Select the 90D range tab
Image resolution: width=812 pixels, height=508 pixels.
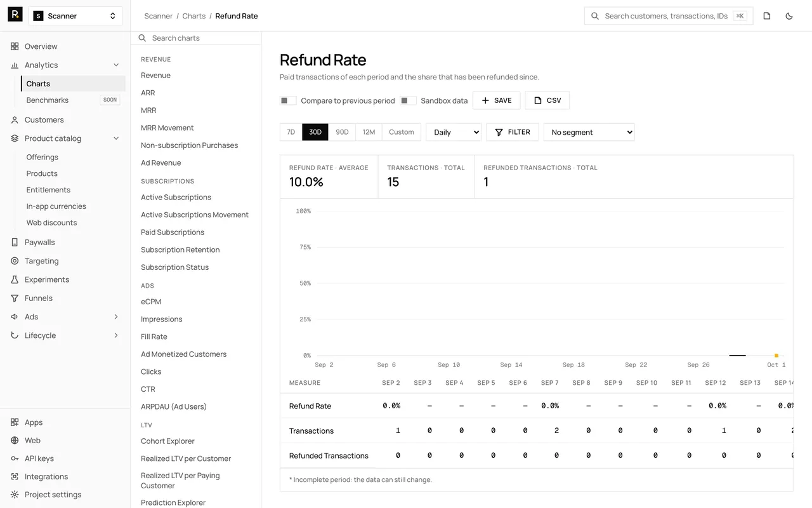[x=342, y=132]
